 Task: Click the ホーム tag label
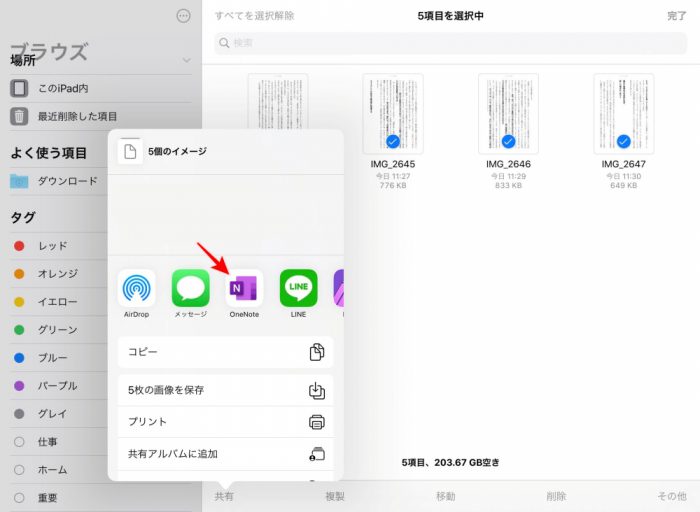pyautogui.click(x=53, y=470)
